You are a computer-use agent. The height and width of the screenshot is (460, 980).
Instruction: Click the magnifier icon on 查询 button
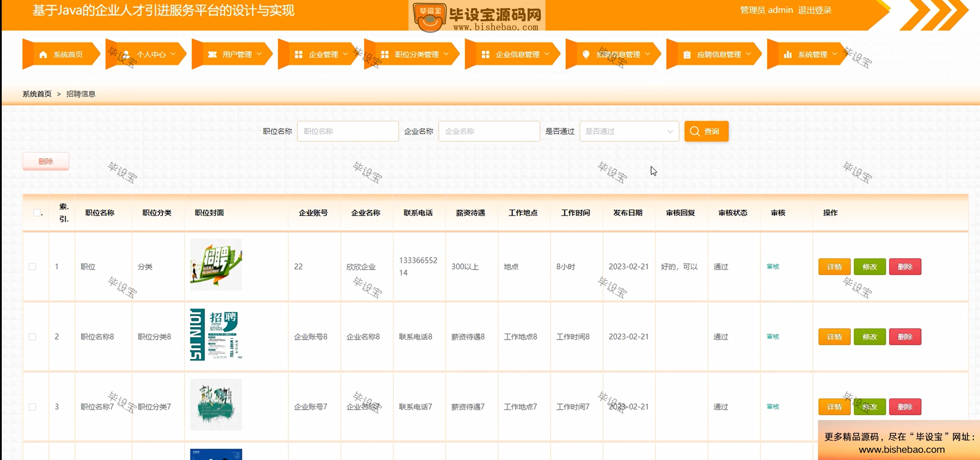click(x=695, y=132)
